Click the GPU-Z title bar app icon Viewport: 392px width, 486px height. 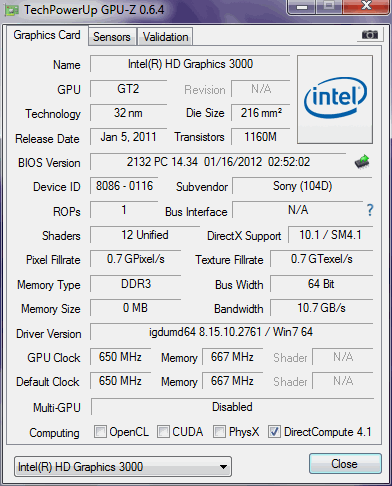(11, 11)
